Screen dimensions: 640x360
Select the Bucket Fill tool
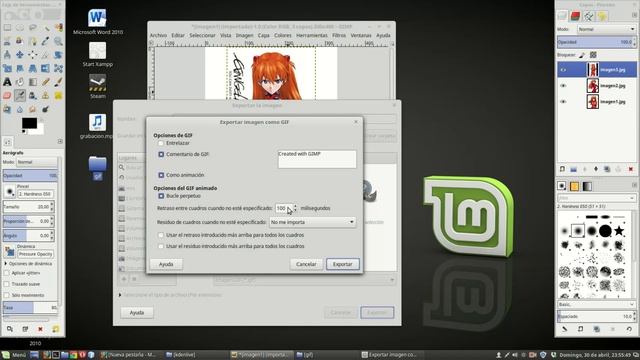20,82
